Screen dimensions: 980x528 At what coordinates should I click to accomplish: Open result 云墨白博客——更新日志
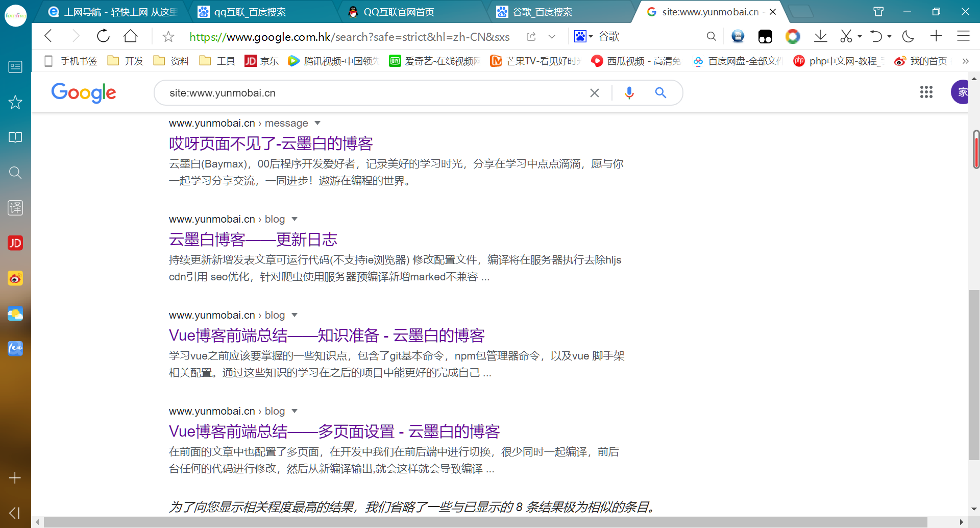click(x=253, y=240)
